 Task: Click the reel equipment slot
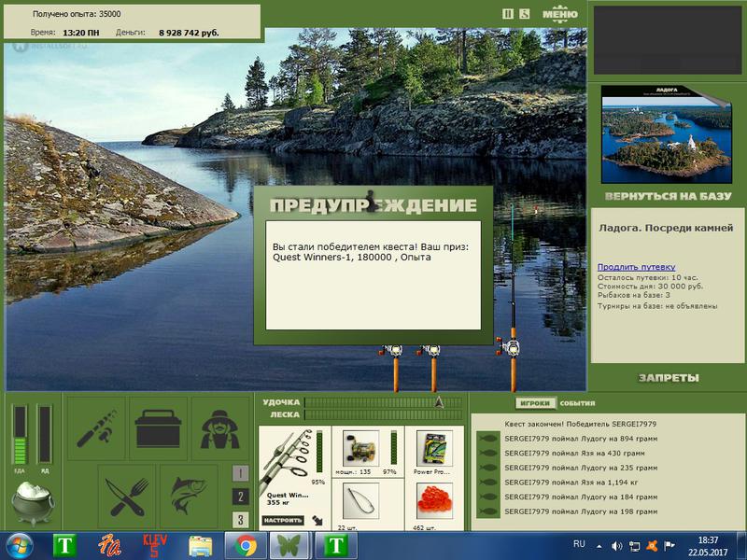pos(360,449)
